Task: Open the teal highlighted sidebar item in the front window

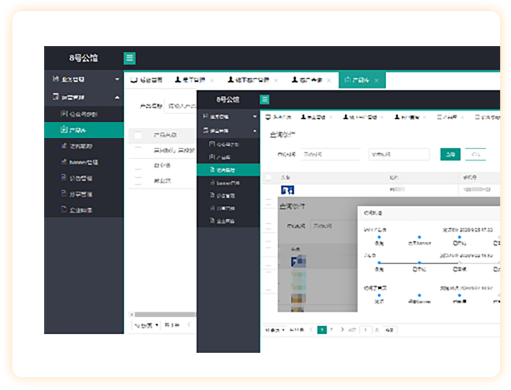Action: [x=228, y=170]
